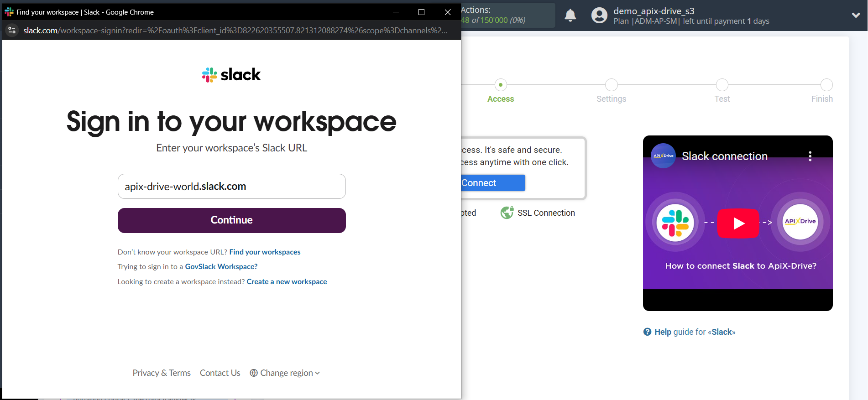Maximize the Slack popup window
This screenshot has width=868, height=400.
[x=421, y=12]
